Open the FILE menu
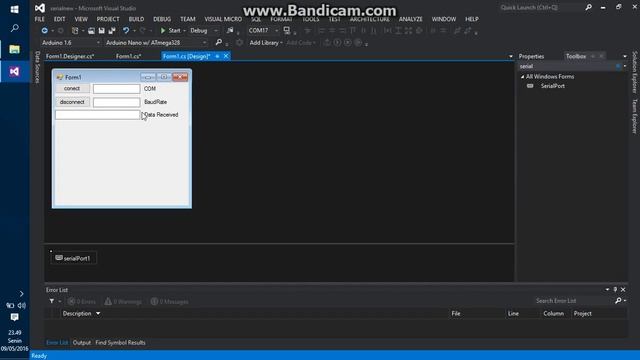This screenshot has height=360, width=640. [x=40, y=19]
